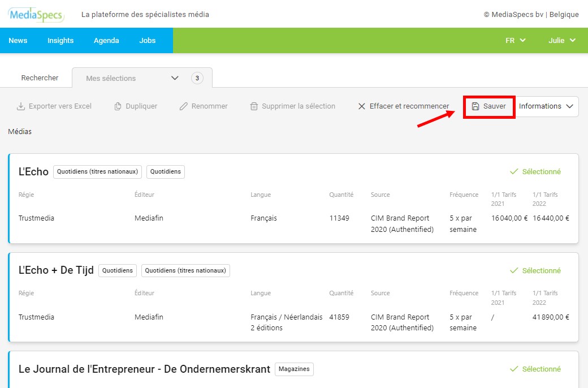588x388 pixels.
Task: Open the Insights menu item
Action: click(x=60, y=40)
